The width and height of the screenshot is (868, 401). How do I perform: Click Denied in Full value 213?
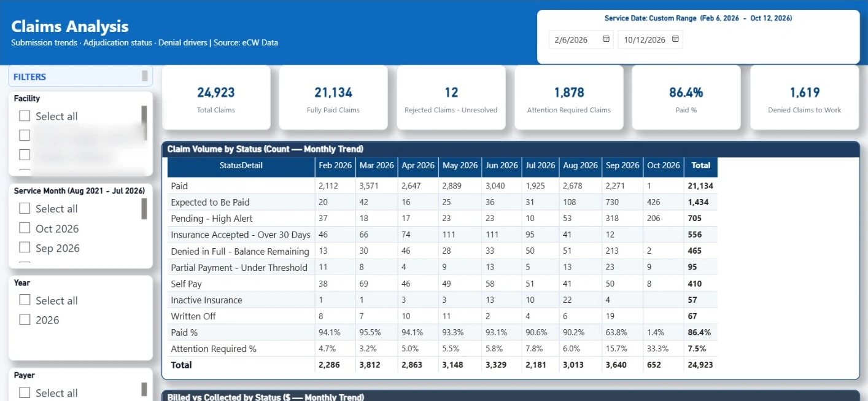pos(613,251)
